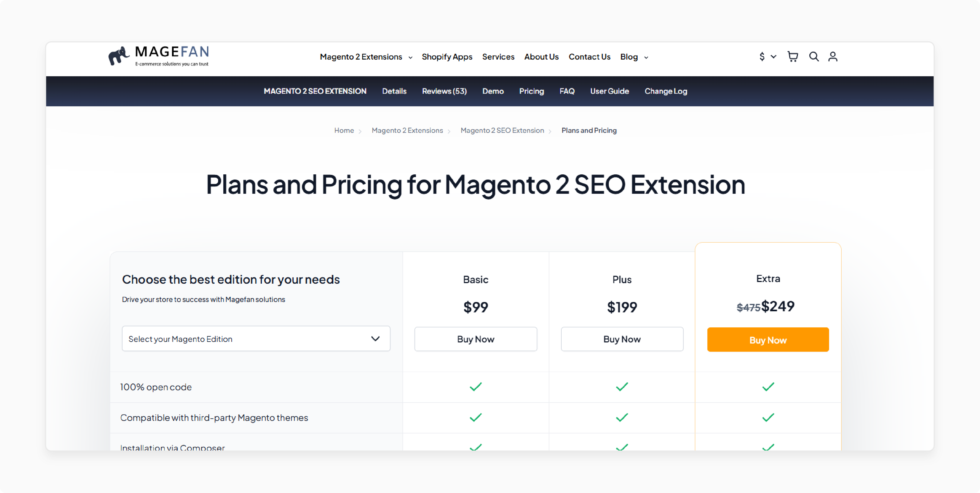Click the Home breadcrumb link
Image resolution: width=980 pixels, height=493 pixels.
click(344, 130)
